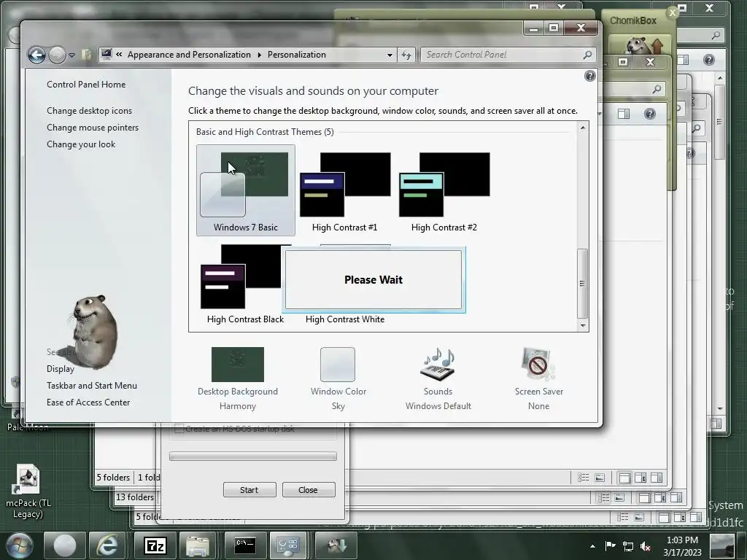Click the format dialog progress bar
Viewport: 747px width, 560px height.
click(x=253, y=456)
